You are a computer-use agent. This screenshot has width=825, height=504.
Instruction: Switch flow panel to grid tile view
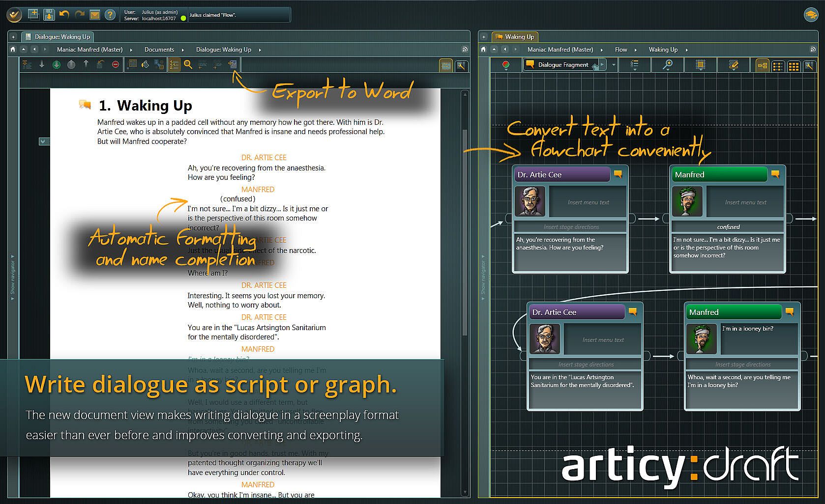pos(794,66)
